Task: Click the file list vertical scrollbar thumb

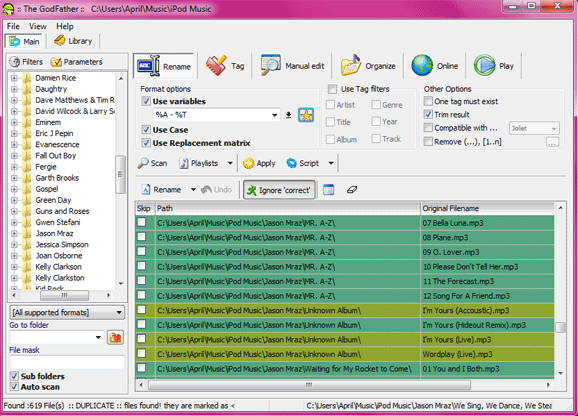Action: [560, 327]
